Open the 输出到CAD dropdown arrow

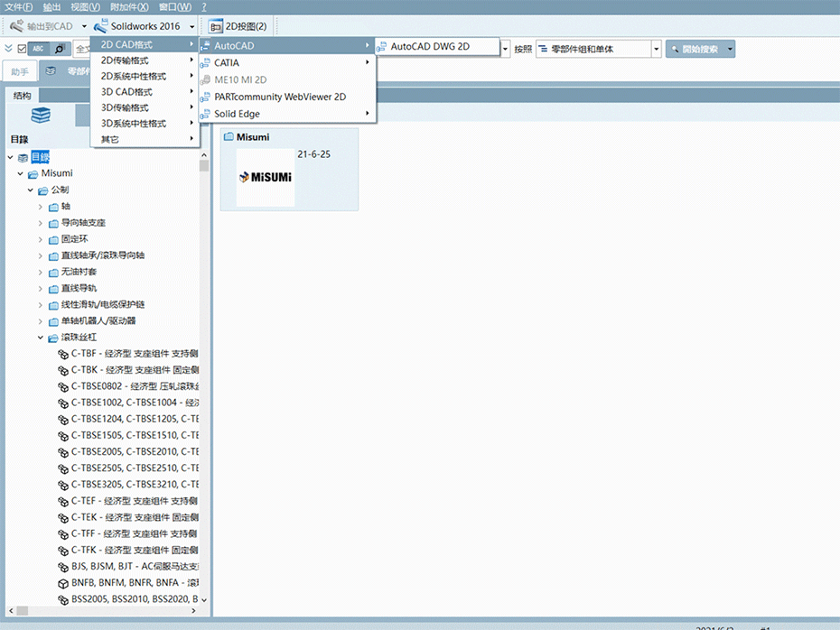[84, 26]
